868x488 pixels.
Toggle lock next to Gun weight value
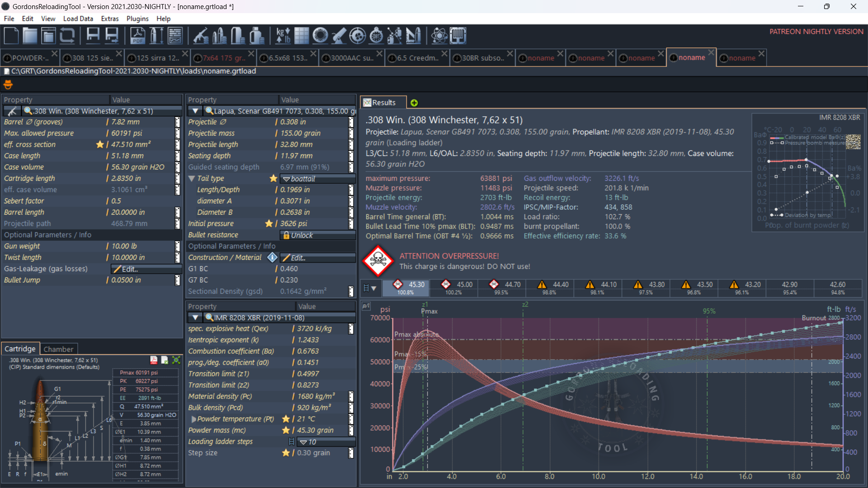pos(177,246)
